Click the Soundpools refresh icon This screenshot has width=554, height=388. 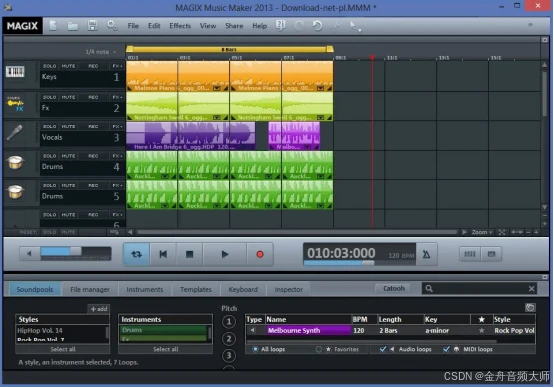point(530,307)
